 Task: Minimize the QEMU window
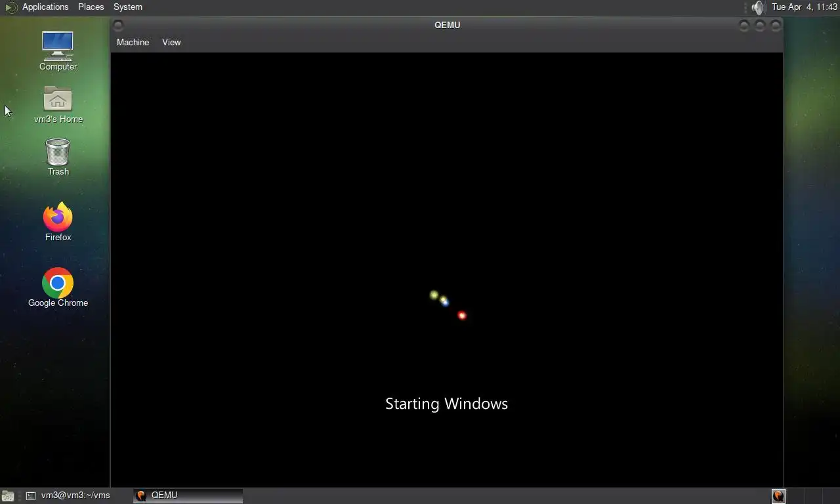pos(744,26)
